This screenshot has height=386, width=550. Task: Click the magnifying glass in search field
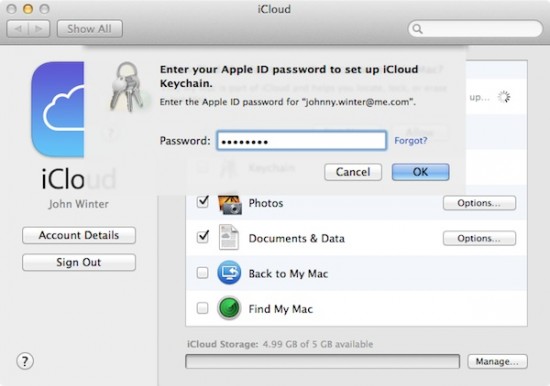(417, 29)
